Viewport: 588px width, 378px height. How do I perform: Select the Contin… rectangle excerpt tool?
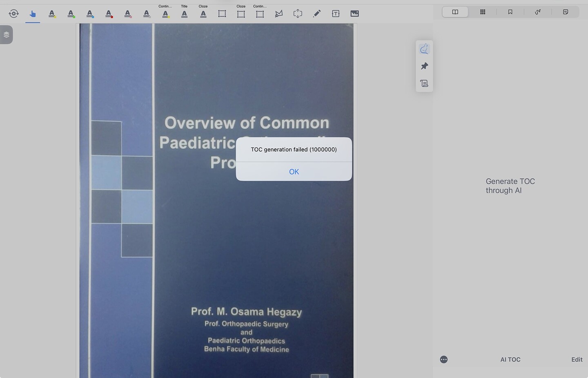[260, 13]
